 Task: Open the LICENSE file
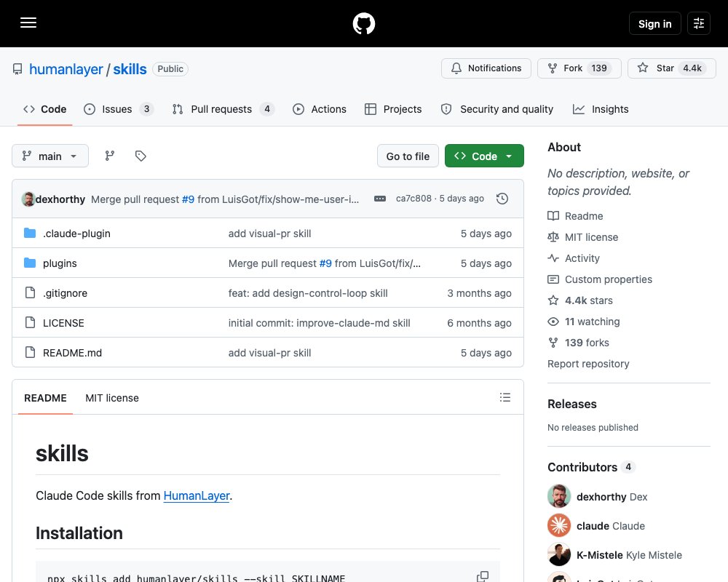63,323
